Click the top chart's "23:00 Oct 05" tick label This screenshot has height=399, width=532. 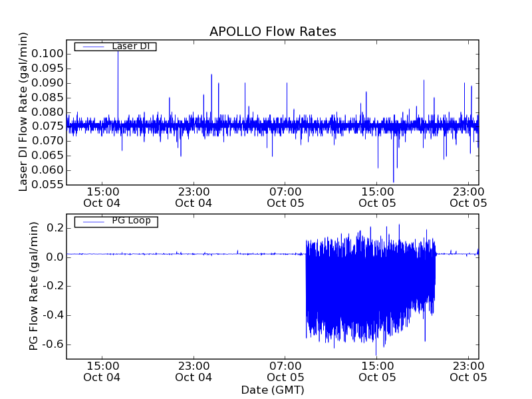[468, 198]
